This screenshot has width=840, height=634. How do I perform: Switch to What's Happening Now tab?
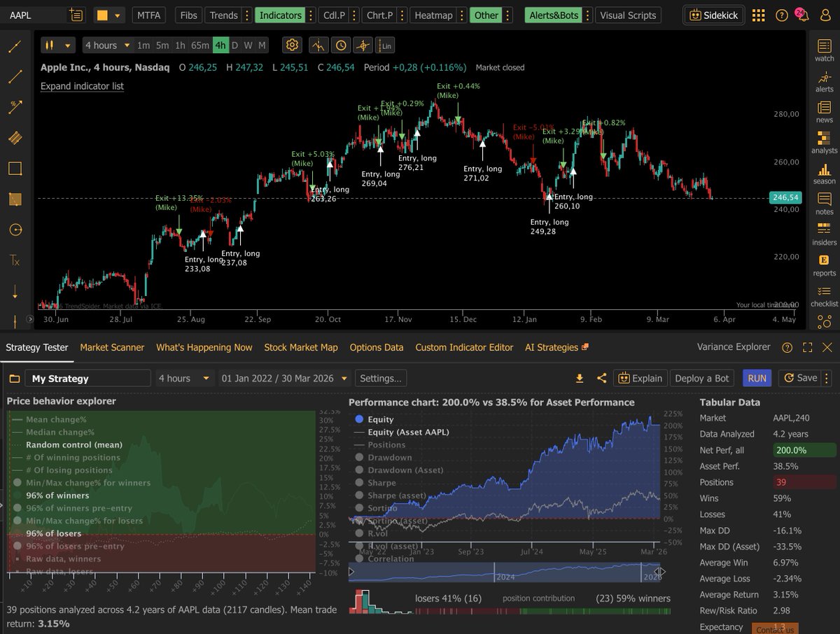[x=204, y=347]
